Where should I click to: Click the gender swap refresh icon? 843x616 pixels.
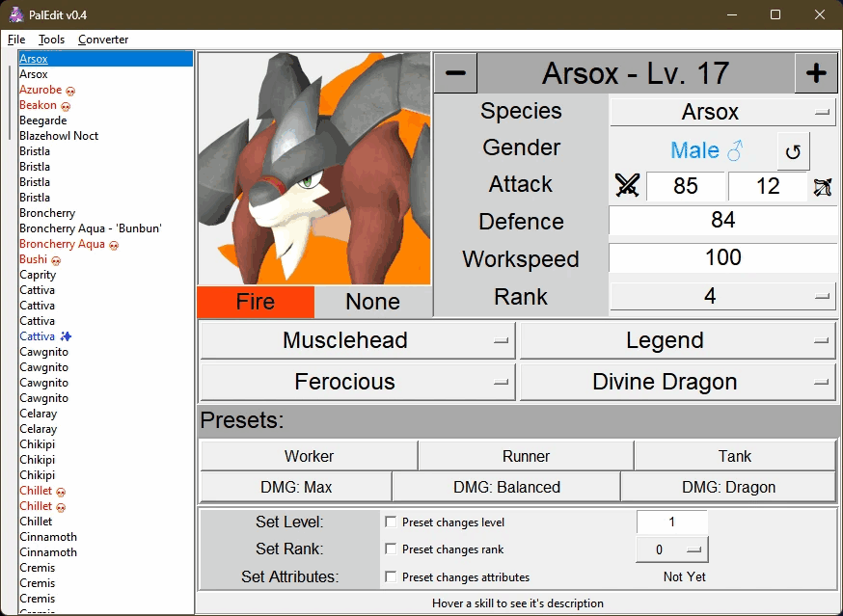pos(793,151)
